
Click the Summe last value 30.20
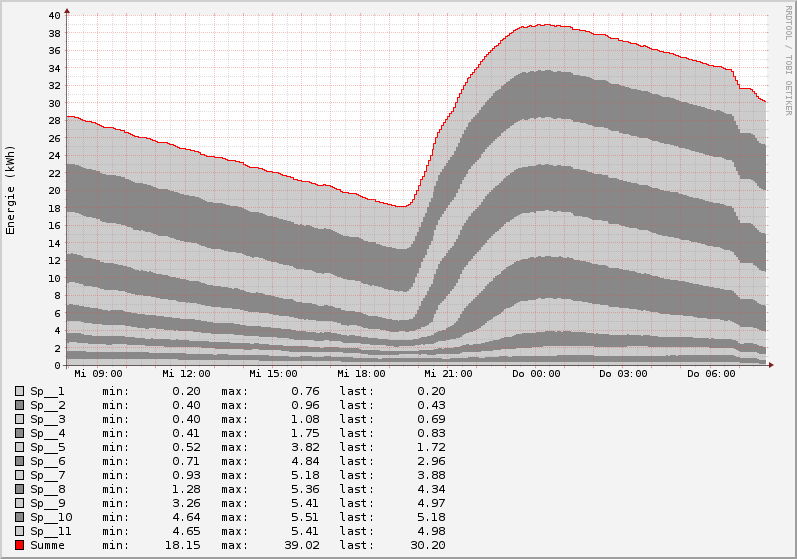click(429, 545)
